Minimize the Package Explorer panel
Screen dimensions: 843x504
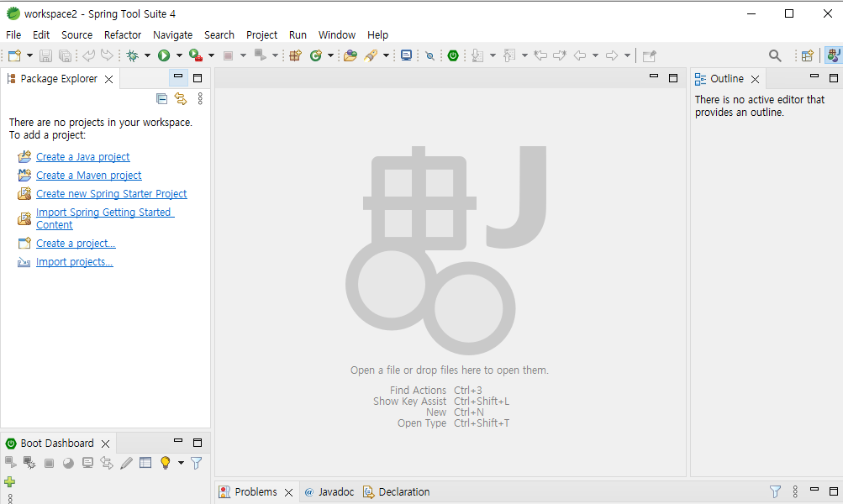pos(178,76)
